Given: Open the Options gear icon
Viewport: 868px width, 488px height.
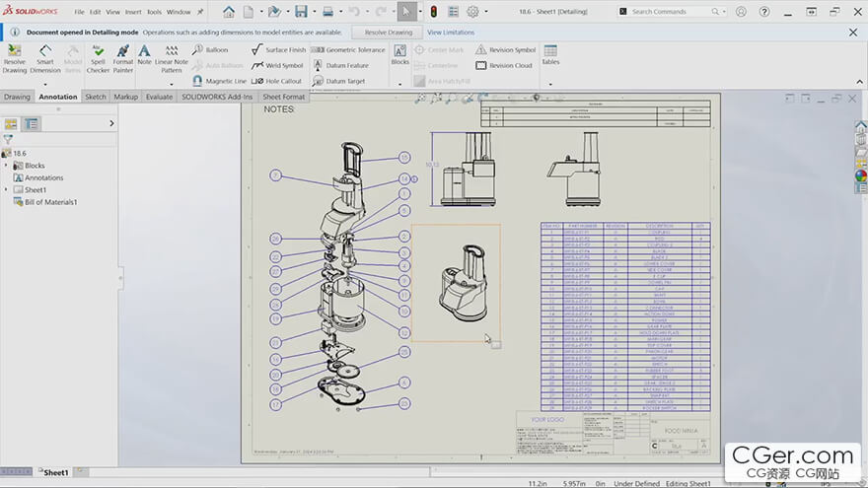Looking at the screenshot, I should click(472, 11).
